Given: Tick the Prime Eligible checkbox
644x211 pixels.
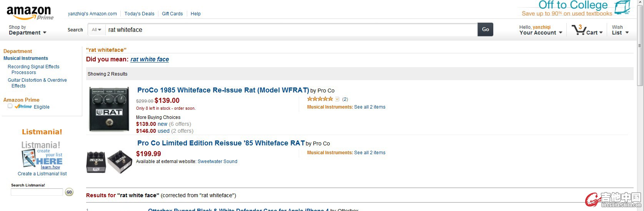Looking at the screenshot, I should pos(10,106).
